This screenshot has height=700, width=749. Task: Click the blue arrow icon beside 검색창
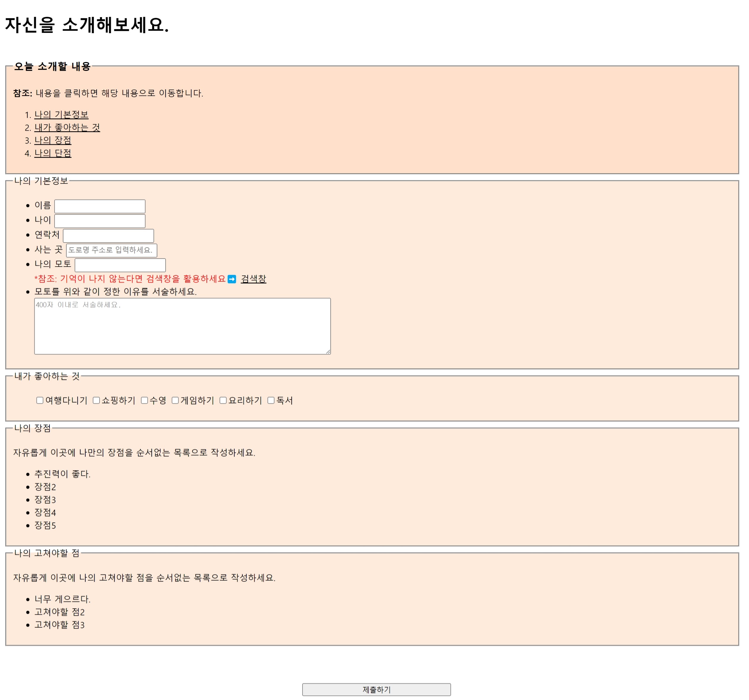(x=232, y=279)
